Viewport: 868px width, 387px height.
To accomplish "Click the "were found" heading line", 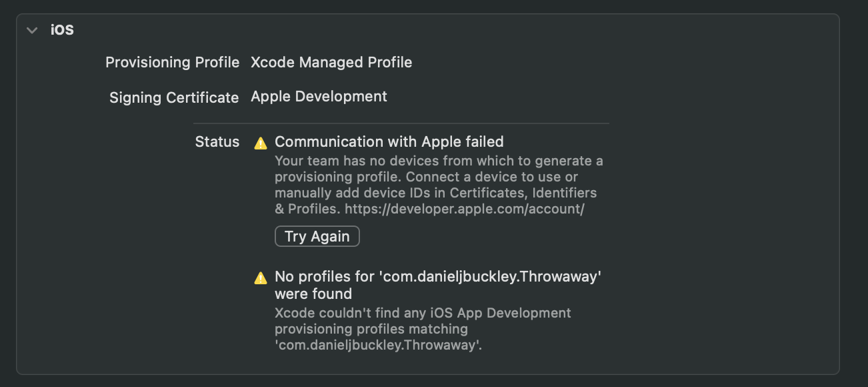I will pyautogui.click(x=313, y=294).
